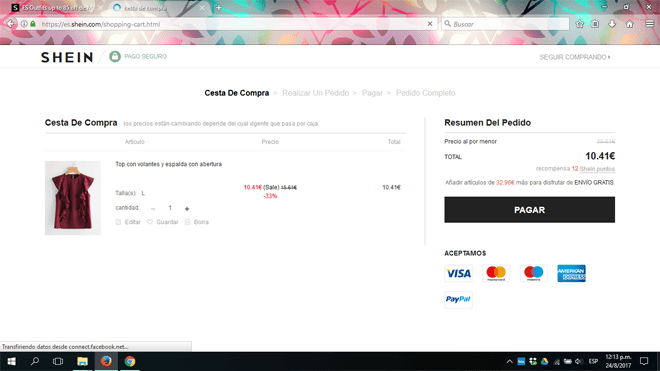
Task: Bookmark this page with the star icon
Action: (x=580, y=24)
